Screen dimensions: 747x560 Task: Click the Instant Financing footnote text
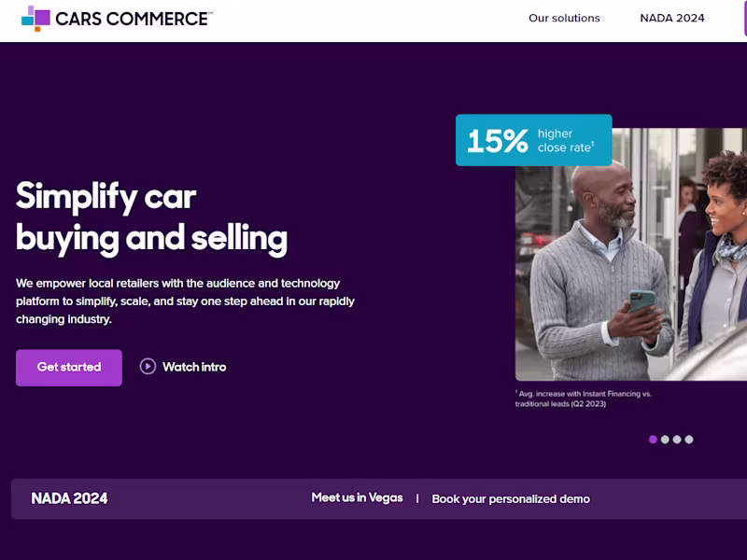tap(584, 399)
